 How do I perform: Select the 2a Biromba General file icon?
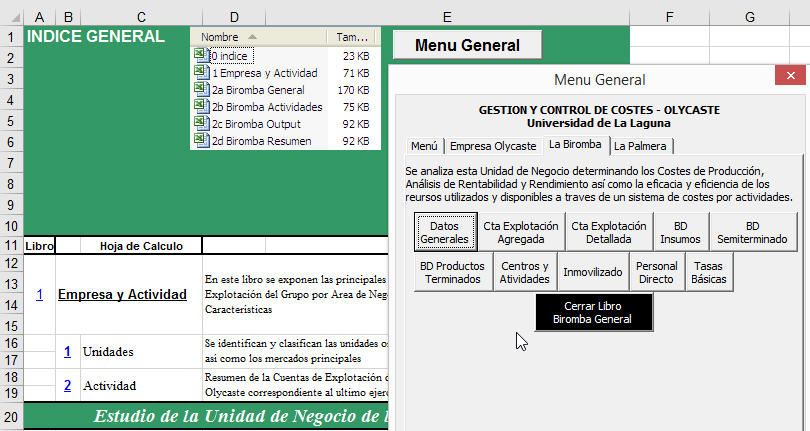point(201,90)
